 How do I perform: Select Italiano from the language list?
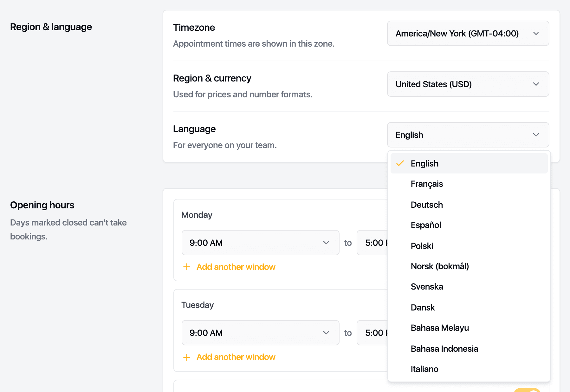tap(469, 369)
